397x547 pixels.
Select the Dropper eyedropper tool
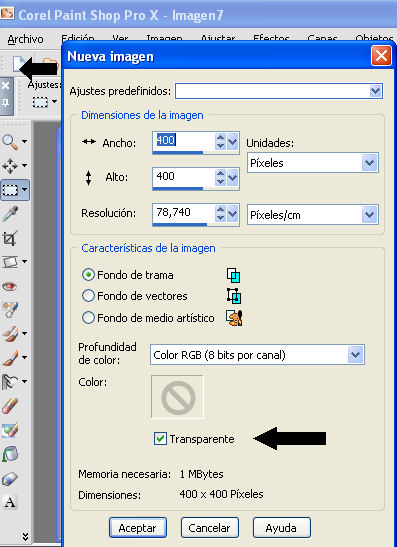[10, 214]
